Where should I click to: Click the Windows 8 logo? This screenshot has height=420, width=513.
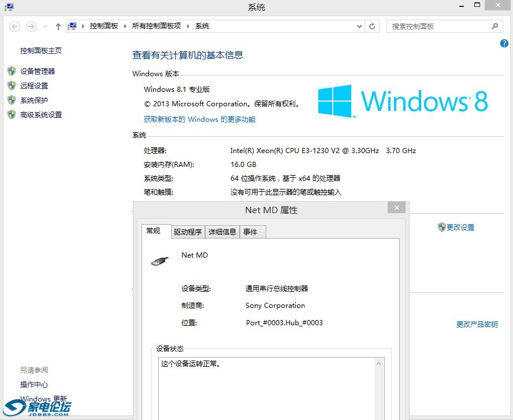pyautogui.click(x=403, y=101)
